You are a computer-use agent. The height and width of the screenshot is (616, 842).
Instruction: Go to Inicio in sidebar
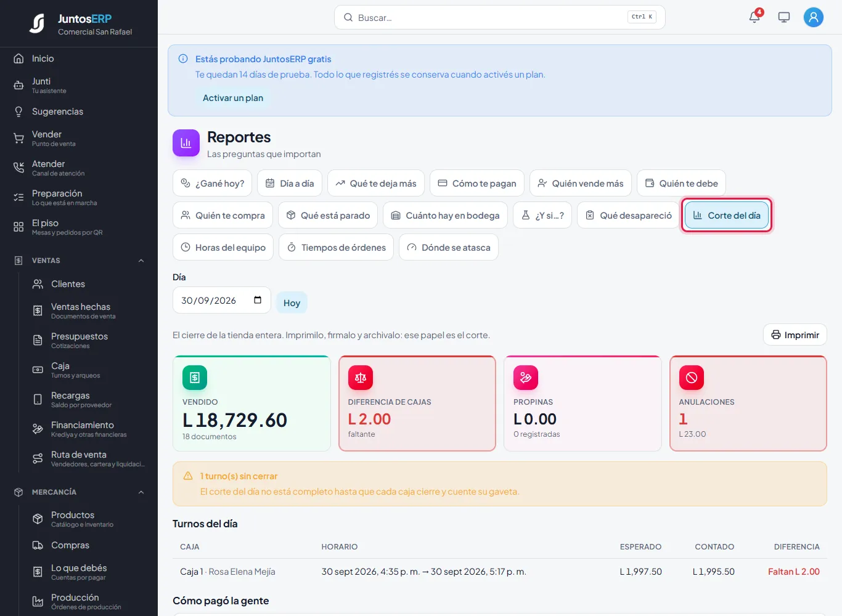click(79, 59)
